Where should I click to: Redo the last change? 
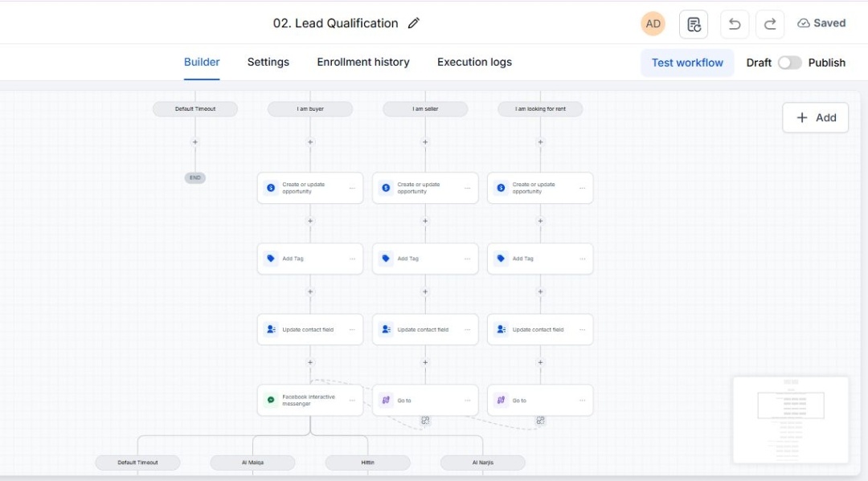(x=770, y=24)
